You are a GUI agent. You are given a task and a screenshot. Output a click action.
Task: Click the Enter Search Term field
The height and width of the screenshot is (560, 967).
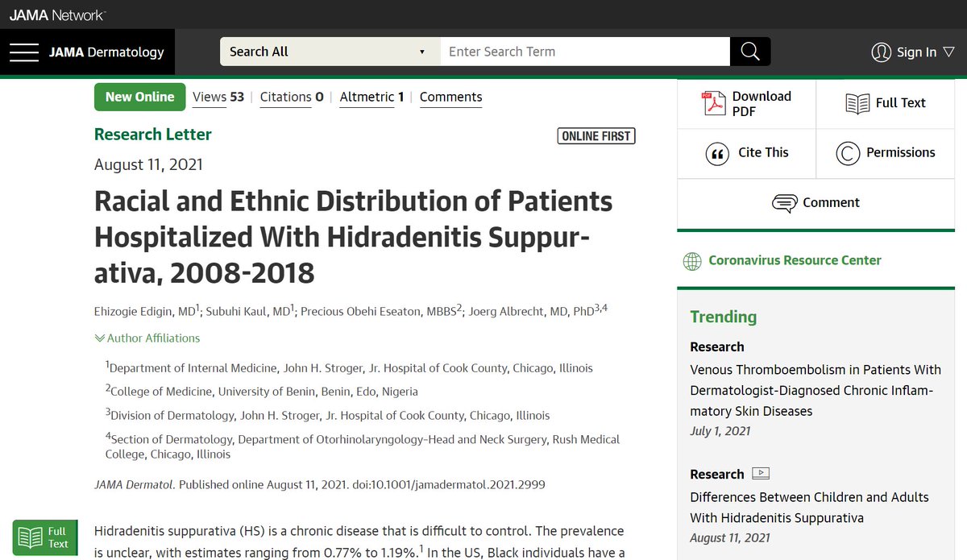point(585,52)
